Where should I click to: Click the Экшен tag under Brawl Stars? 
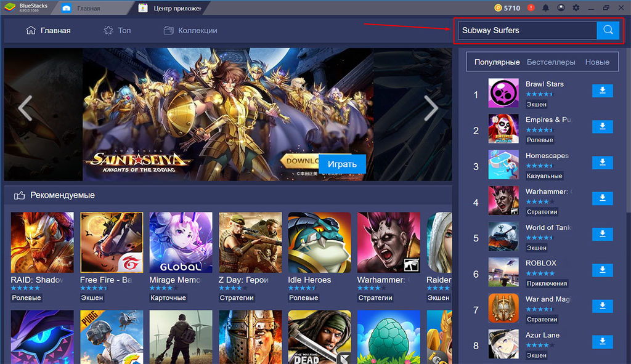537,104
